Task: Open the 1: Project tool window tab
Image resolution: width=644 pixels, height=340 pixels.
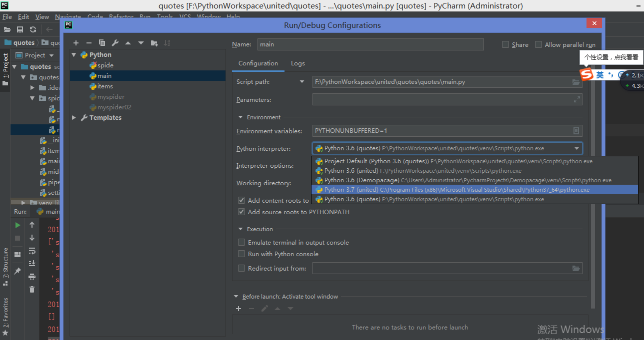Action: tap(5, 69)
